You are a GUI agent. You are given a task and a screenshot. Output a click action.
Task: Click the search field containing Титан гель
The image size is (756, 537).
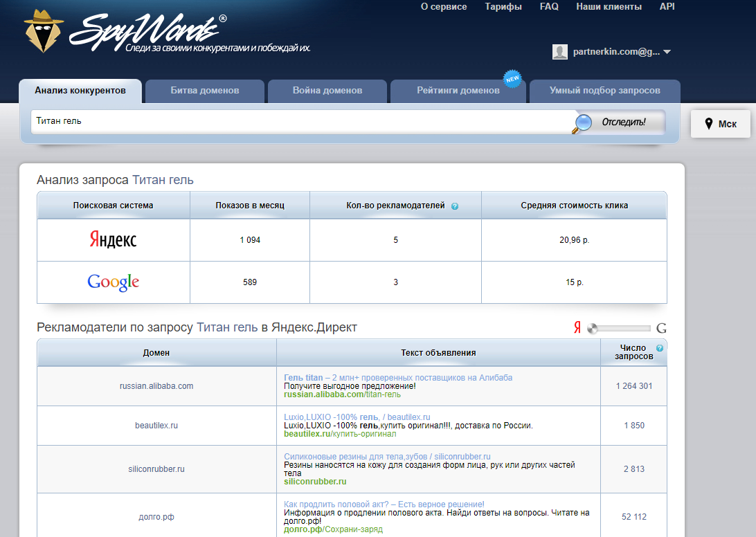(301, 121)
